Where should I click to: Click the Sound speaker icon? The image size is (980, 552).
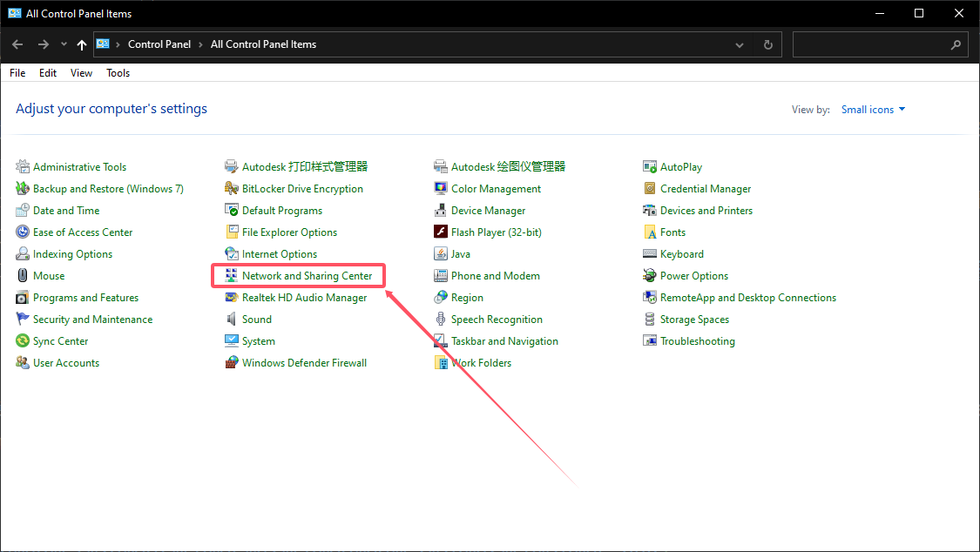[x=231, y=319]
